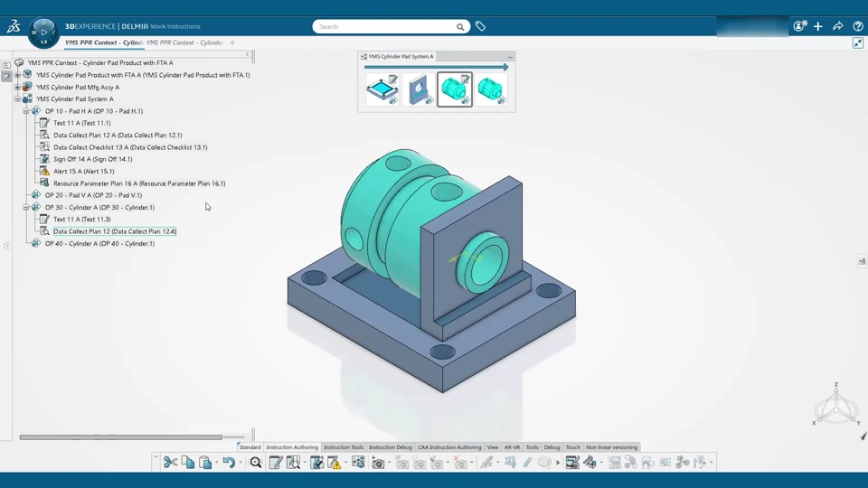Open the Non linear versioning tab
868x488 pixels.
coord(612,447)
